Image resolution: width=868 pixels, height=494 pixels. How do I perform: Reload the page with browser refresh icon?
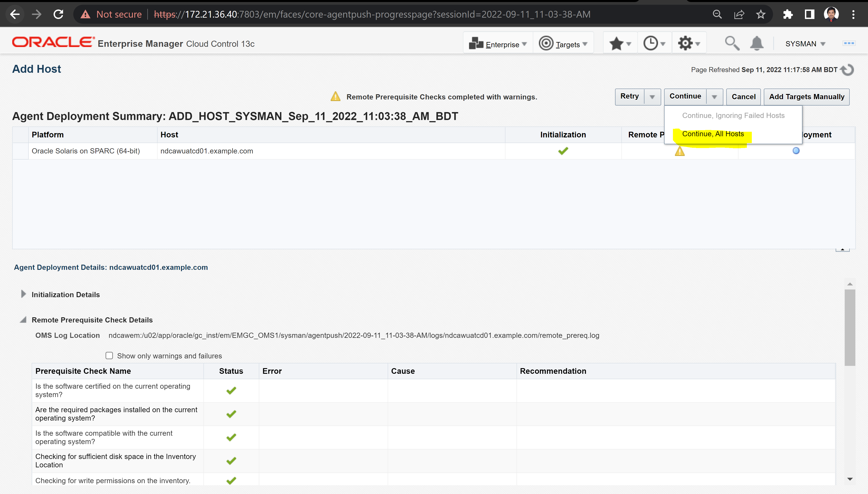click(58, 14)
